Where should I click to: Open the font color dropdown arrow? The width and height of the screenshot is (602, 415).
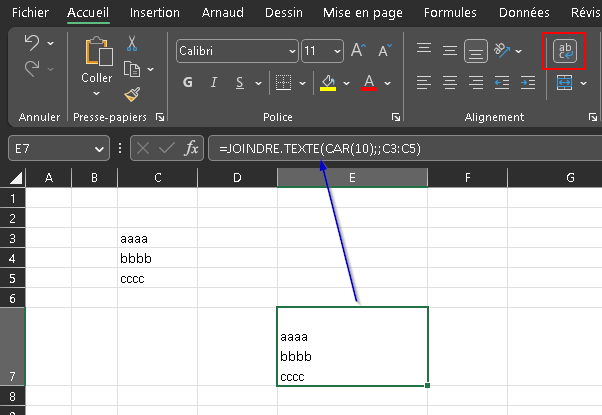tap(387, 83)
